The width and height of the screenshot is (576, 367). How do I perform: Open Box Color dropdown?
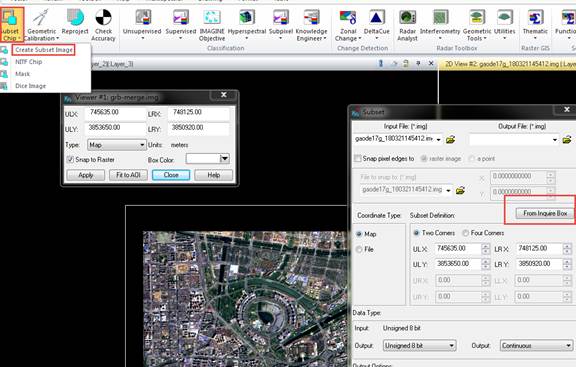(x=224, y=159)
